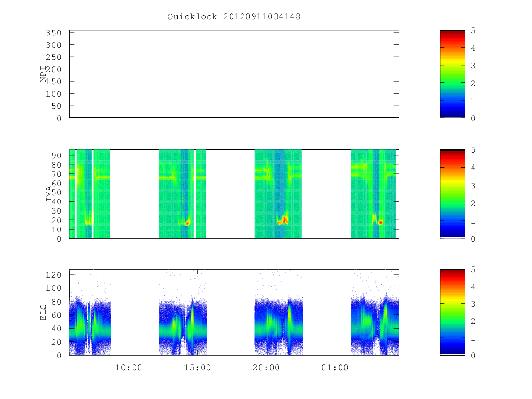Click the 3 label on IMA colorbar

click(473, 185)
